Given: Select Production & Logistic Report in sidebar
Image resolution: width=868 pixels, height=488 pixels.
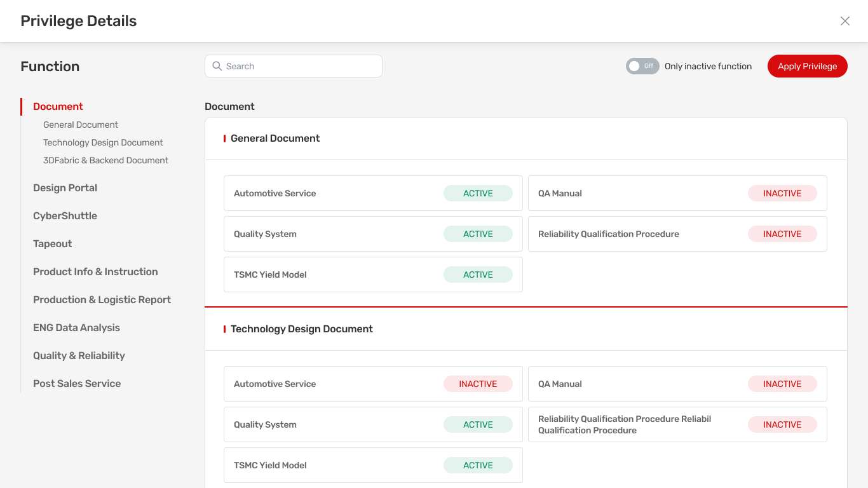Looking at the screenshot, I should pyautogui.click(x=102, y=300).
